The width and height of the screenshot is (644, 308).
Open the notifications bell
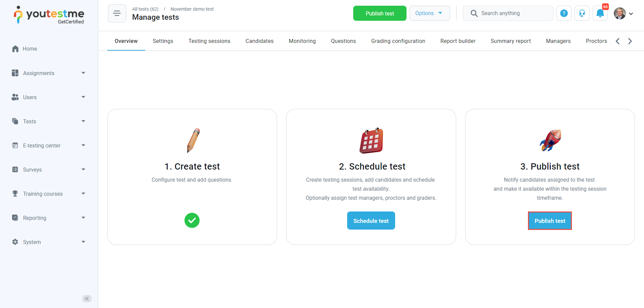point(600,13)
